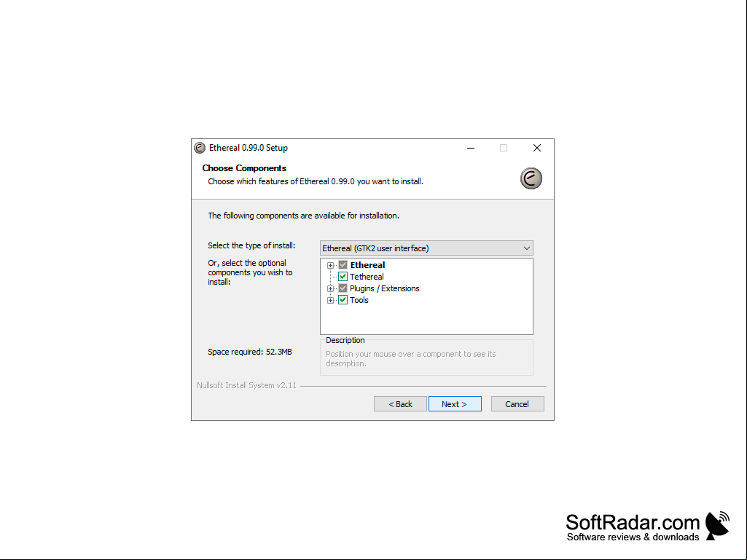Go back with the Back button
Viewport: 747px width, 560px height.
tap(400, 404)
